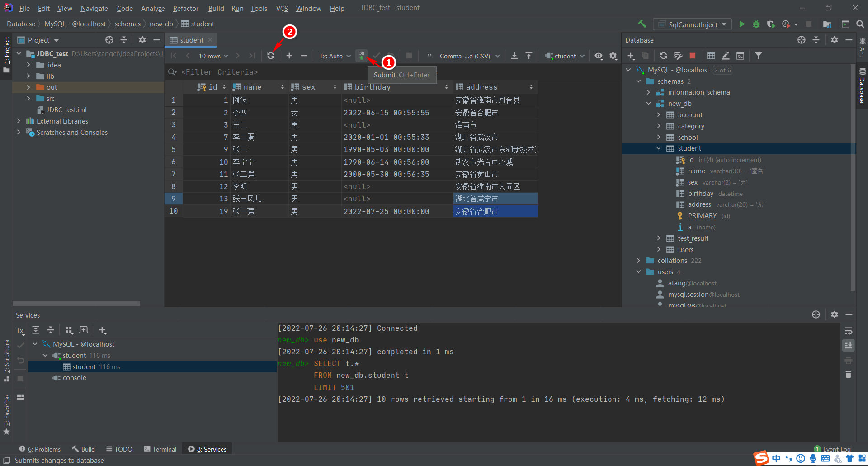This screenshot has height=466, width=868.
Task: Build project hammer icon
Action: [x=642, y=24]
